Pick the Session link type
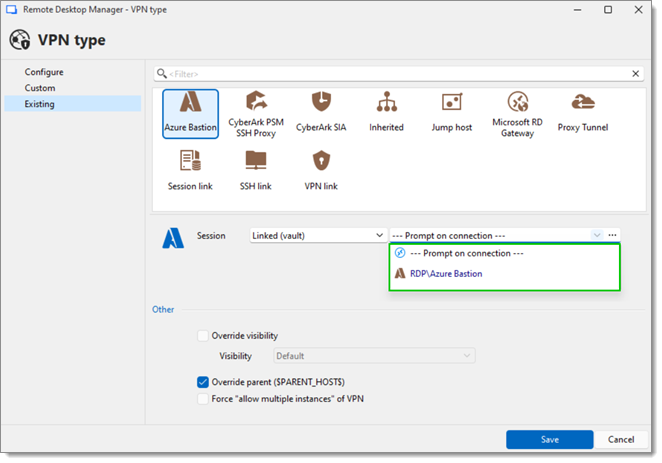Image resolution: width=662 pixels, height=463 pixels. coord(190,171)
